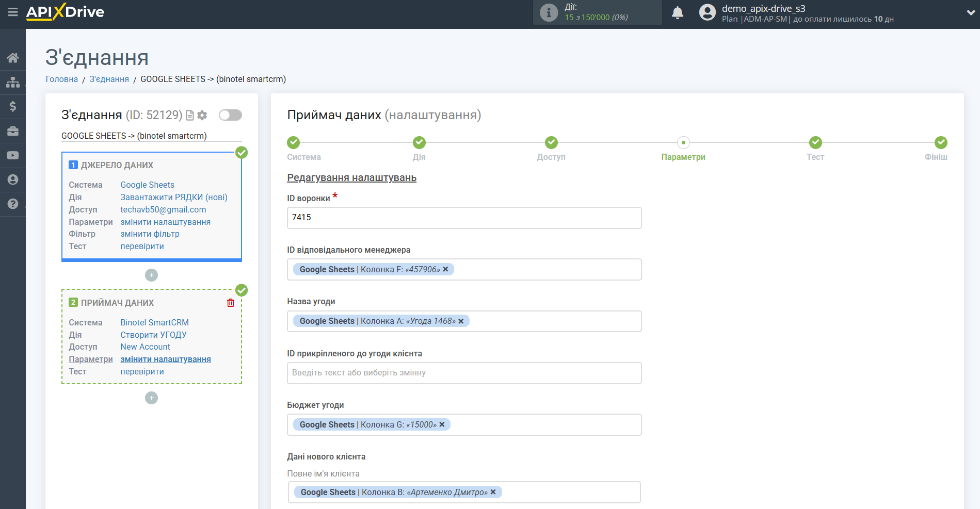980x509 pixels.
Task: Click ID прикріпленого до угоди клієнта field
Action: (x=464, y=373)
